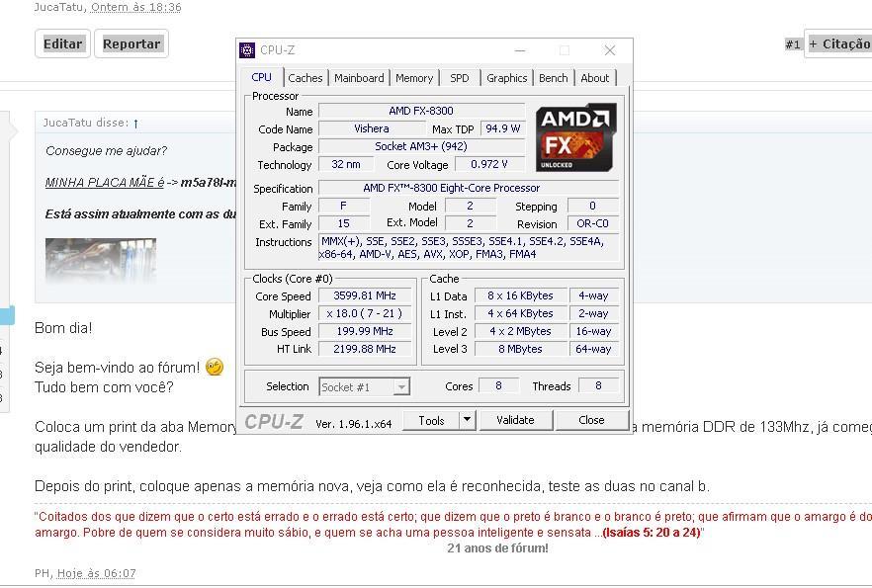Click the Cores count value field
Screen dimensions: 872x588
tap(498, 385)
